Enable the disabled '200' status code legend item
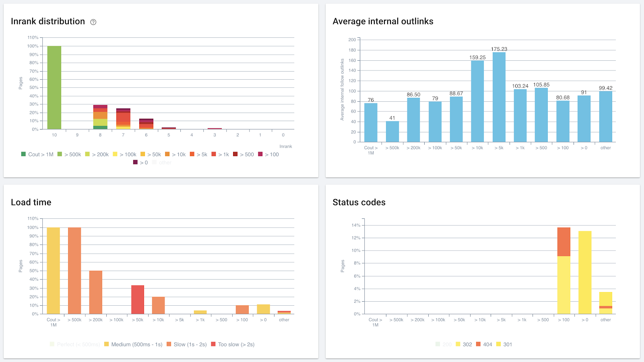644x362 pixels. point(444,345)
